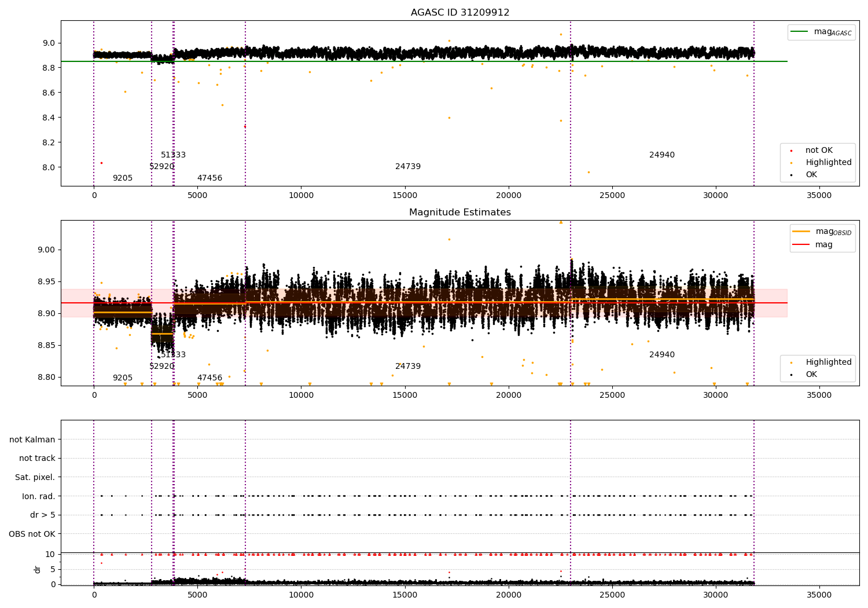Click the orange mag OBSID legend line
Screen dimensions: 868x608
point(802,231)
